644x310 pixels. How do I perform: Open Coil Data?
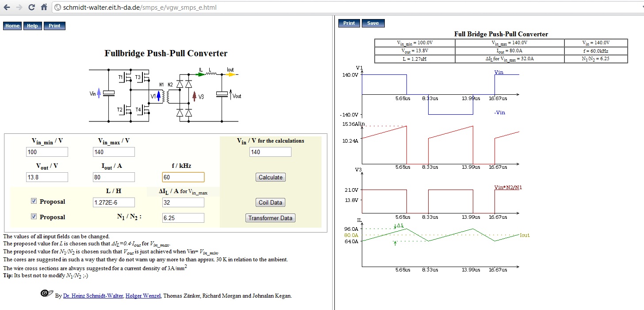pyautogui.click(x=270, y=202)
